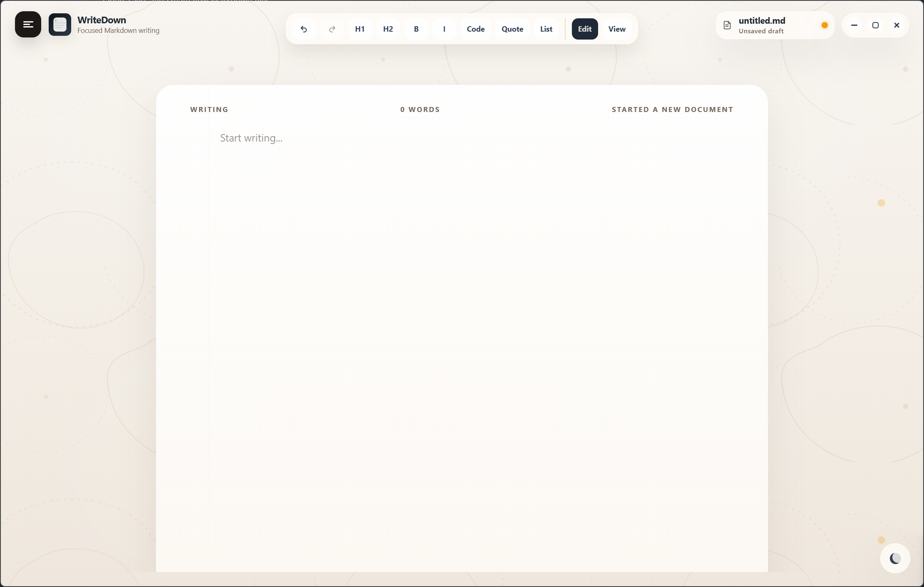
Task: Switch to View mode
Action: point(616,29)
